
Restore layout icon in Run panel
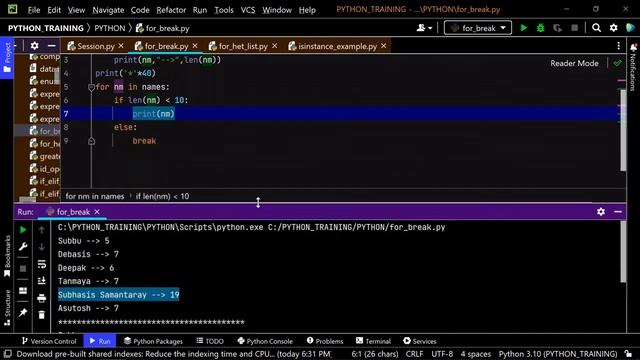(23, 291)
